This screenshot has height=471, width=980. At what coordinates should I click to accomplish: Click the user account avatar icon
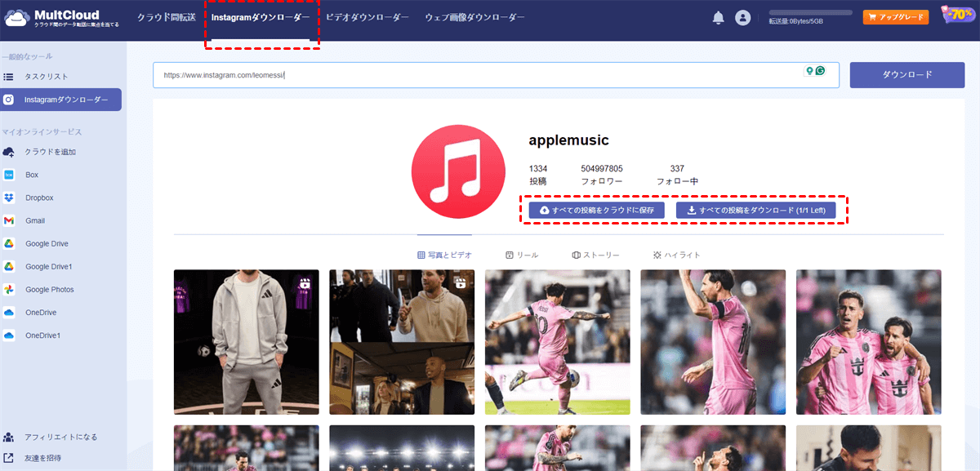coord(742,16)
